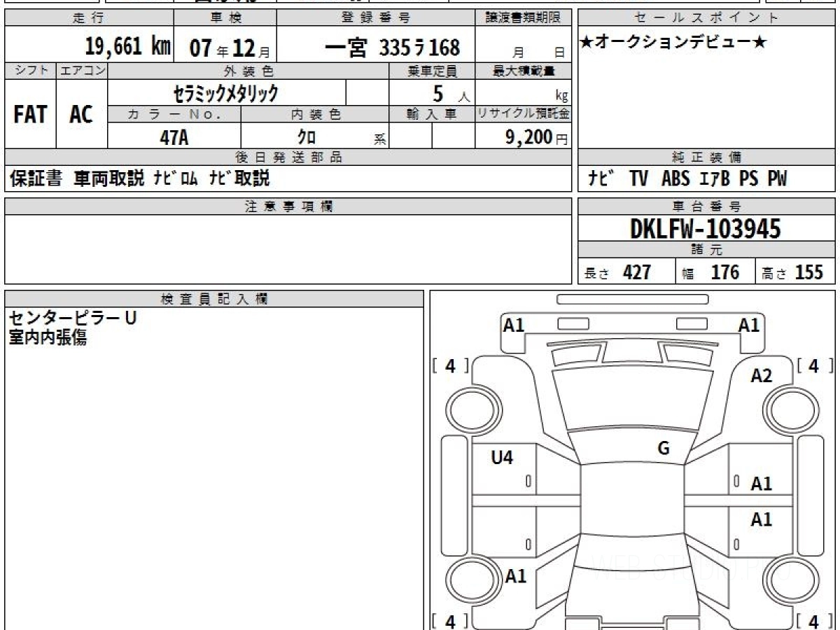Select inspector note センターピラー U
840x630 pixels.
click(x=72, y=318)
